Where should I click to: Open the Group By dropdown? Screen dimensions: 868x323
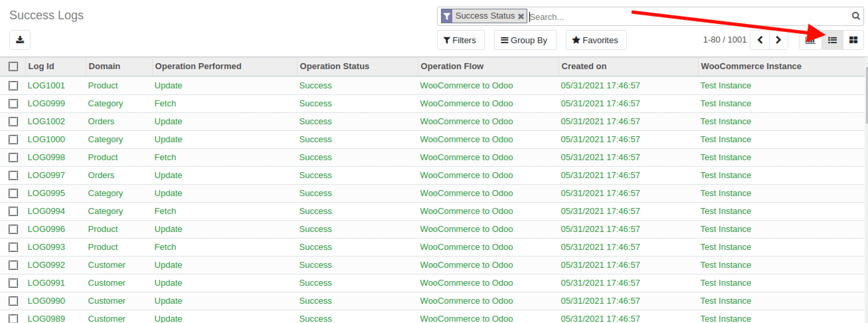pos(525,40)
